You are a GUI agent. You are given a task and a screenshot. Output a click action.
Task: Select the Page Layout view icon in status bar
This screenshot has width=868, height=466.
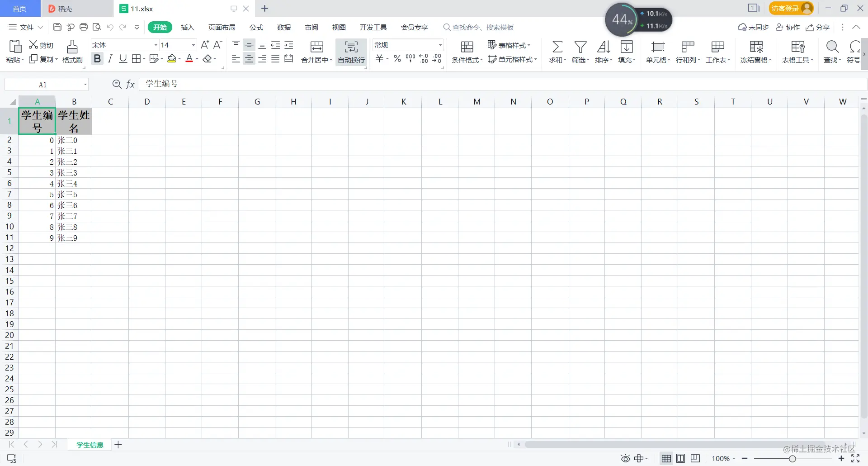click(681, 459)
